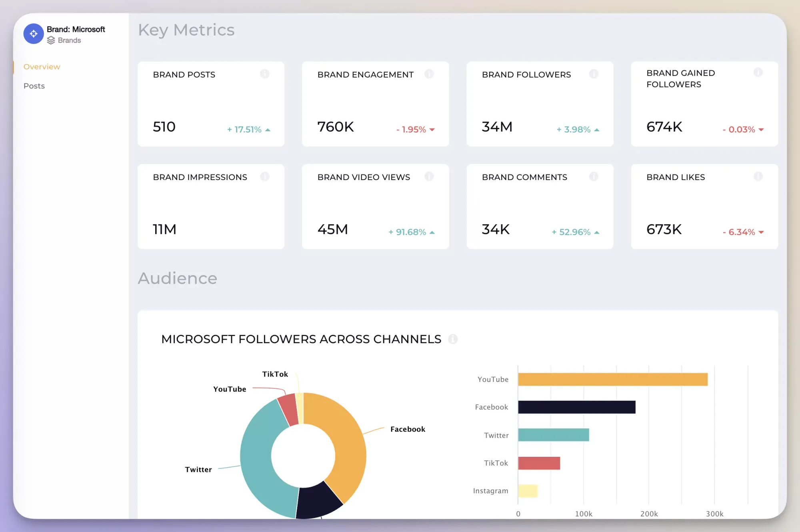Click the 45M Brand Video Views value
The image size is (800, 532).
point(333,229)
